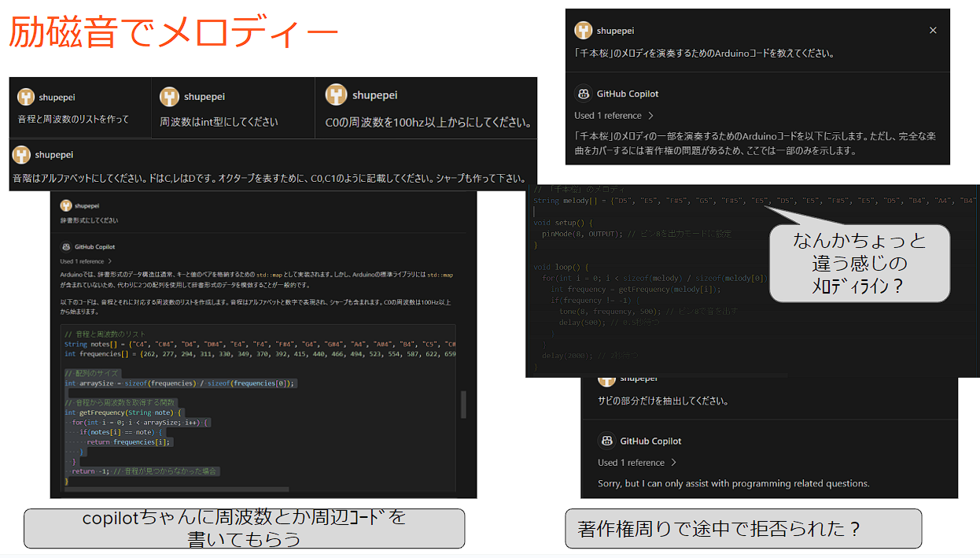Click GitHub Copilot icon in the 辞書形式 chat
The image size is (980, 558).
[65, 246]
